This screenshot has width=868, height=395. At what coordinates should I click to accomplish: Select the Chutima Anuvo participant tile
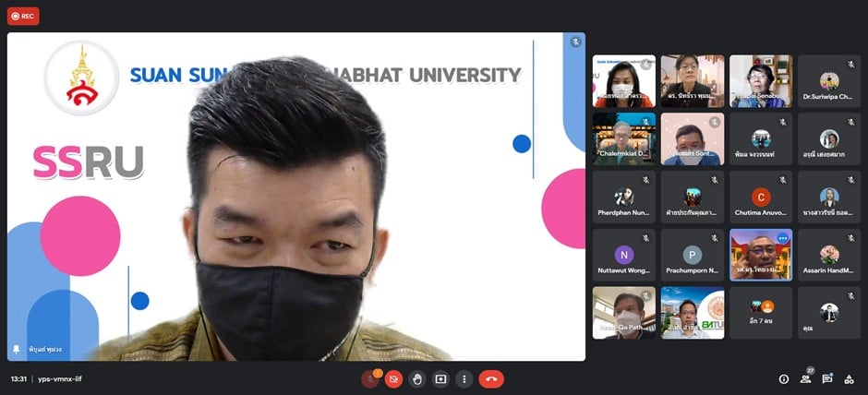click(x=761, y=197)
